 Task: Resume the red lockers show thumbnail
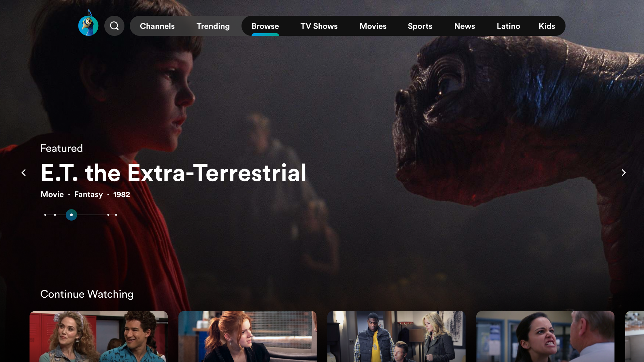99,336
